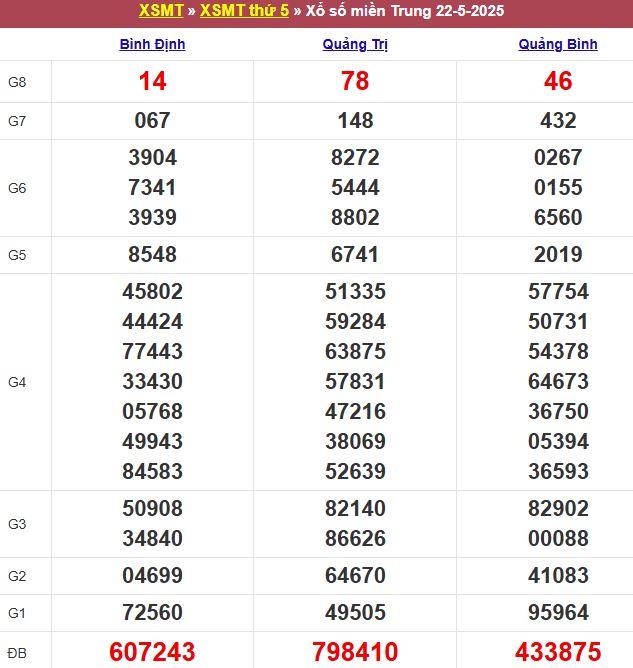Click the G5 number 2019
Screen dimensions: 633x668
click(558, 255)
